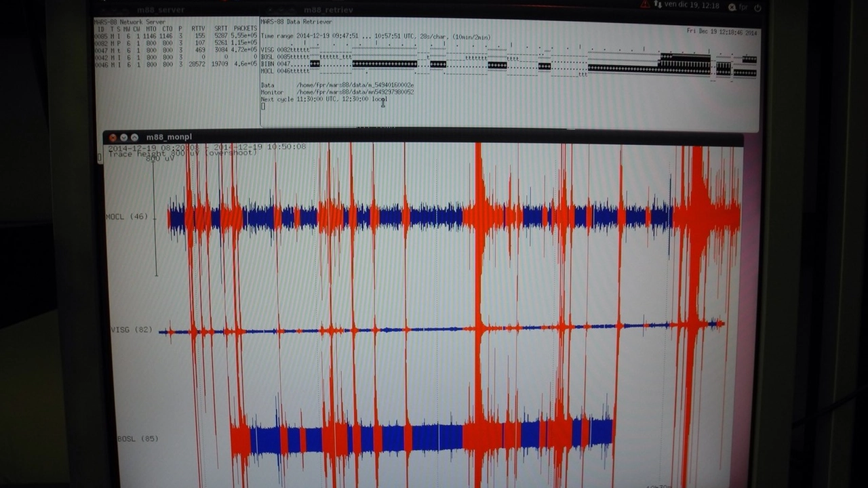Click the Trace height 800 uV text
The height and width of the screenshot is (488, 868).
pos(182,153)
